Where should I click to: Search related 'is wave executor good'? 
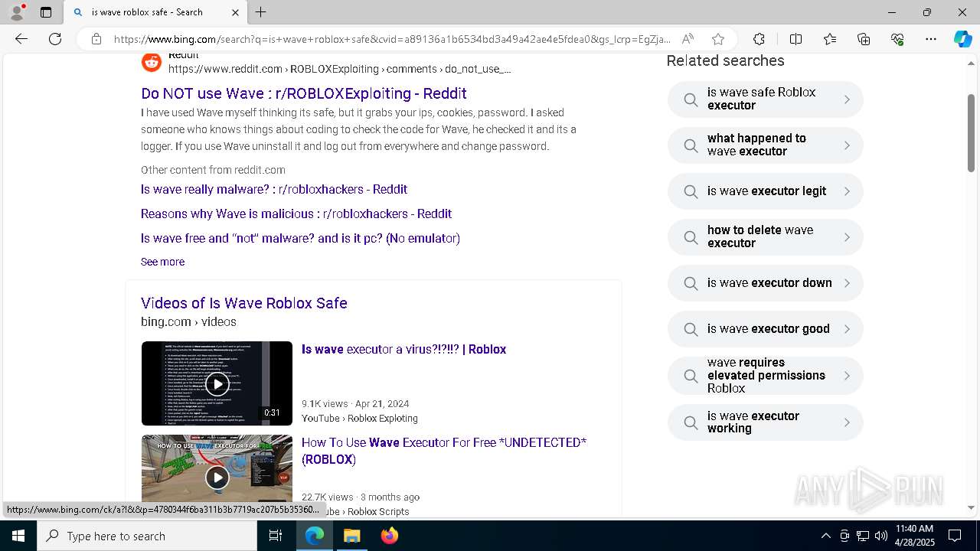tap(766, 329)
